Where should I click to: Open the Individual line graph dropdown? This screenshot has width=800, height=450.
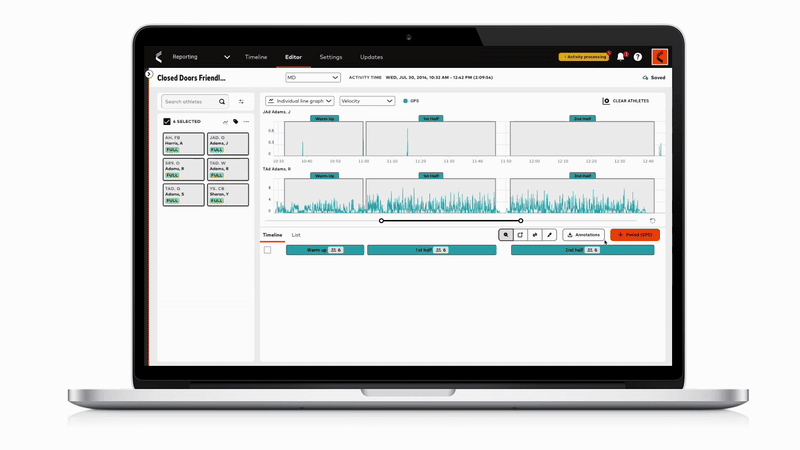(300, 101)
